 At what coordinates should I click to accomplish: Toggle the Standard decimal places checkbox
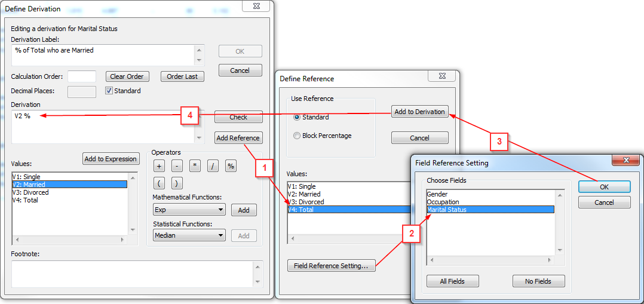[x=109, y=91]
